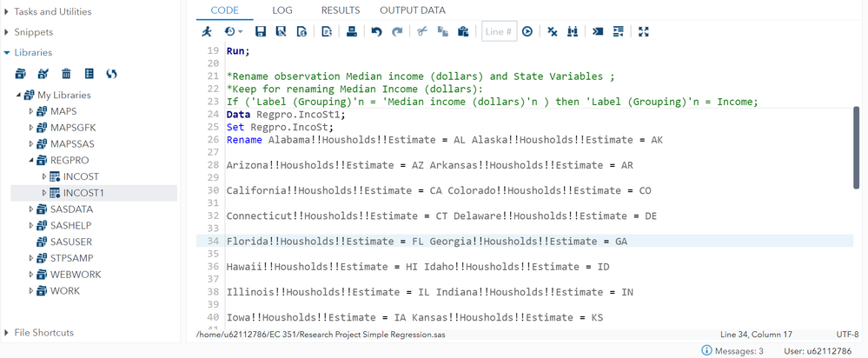The image size is (868, 358).
Task: Click the program summary document icon
Action: tap(327, 31)
